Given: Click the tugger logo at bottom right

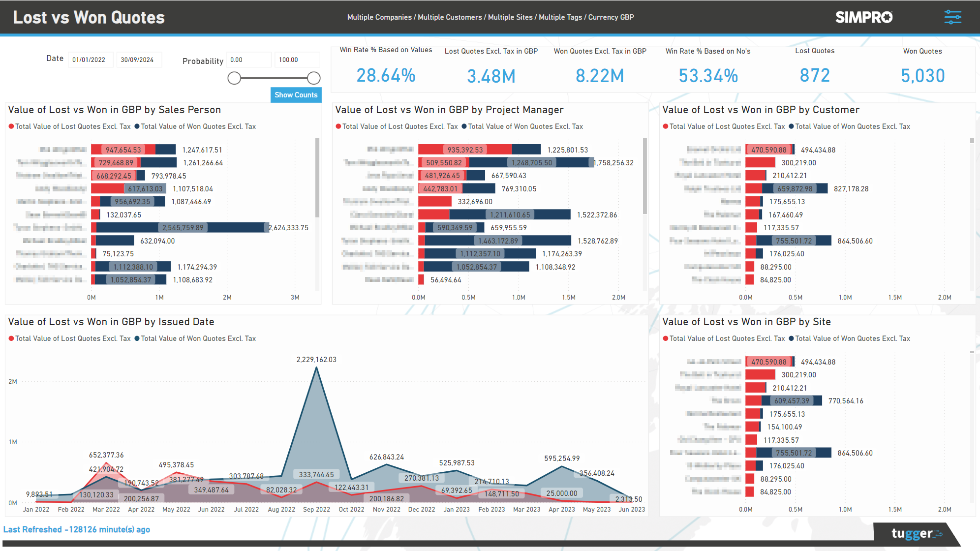Looking at the screenshot, I should pyautogui.click(x=916, y=533).
